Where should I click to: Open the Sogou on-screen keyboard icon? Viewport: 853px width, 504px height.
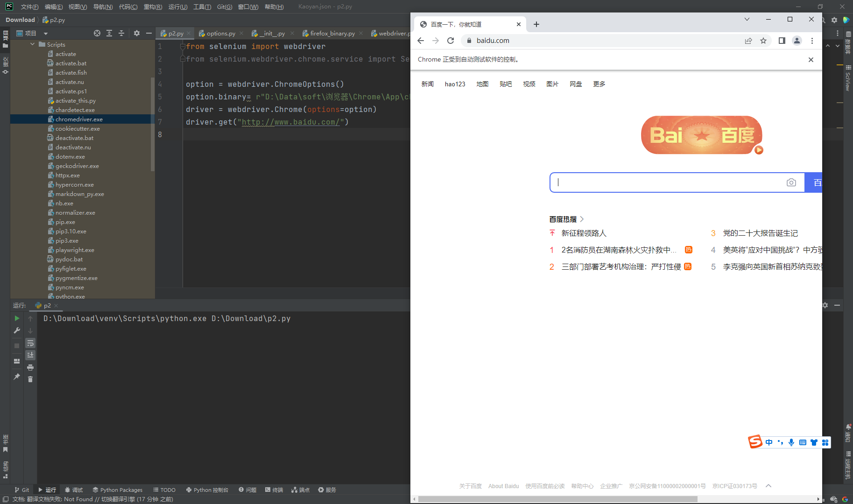(x=802, y=442)
